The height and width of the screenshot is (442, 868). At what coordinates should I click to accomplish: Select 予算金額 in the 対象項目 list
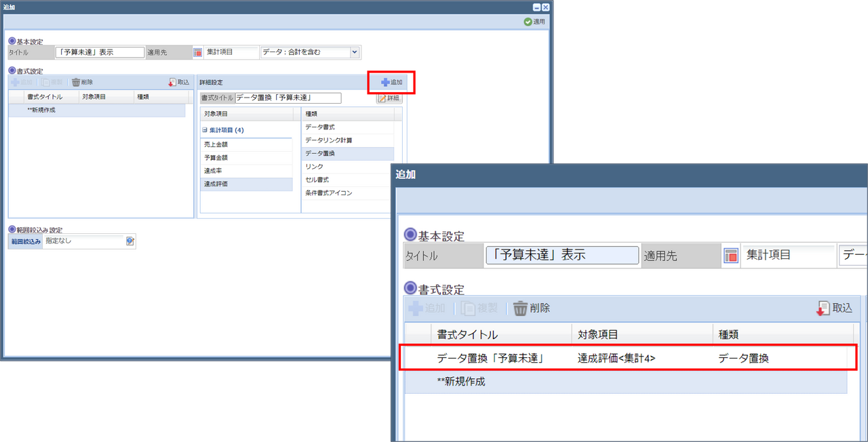(x=246, y=157)
